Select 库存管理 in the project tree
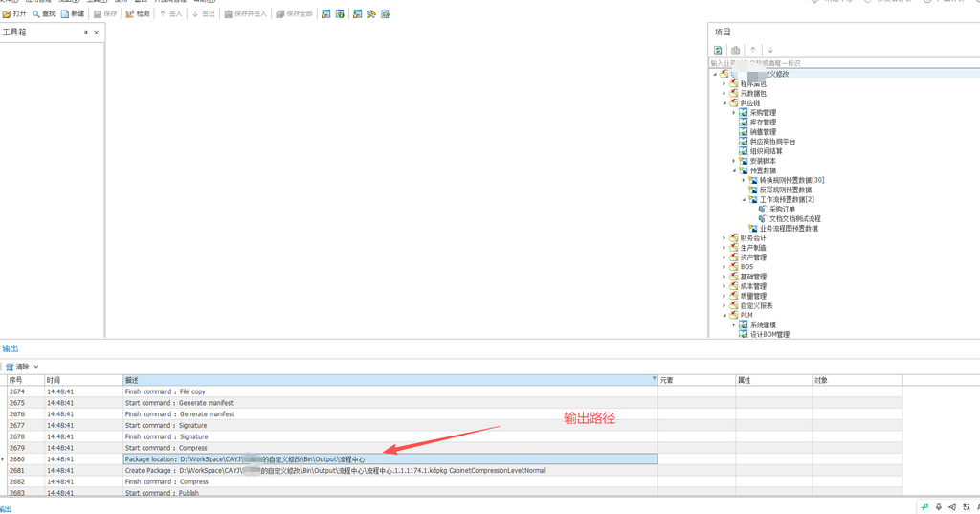 (763, 123)
